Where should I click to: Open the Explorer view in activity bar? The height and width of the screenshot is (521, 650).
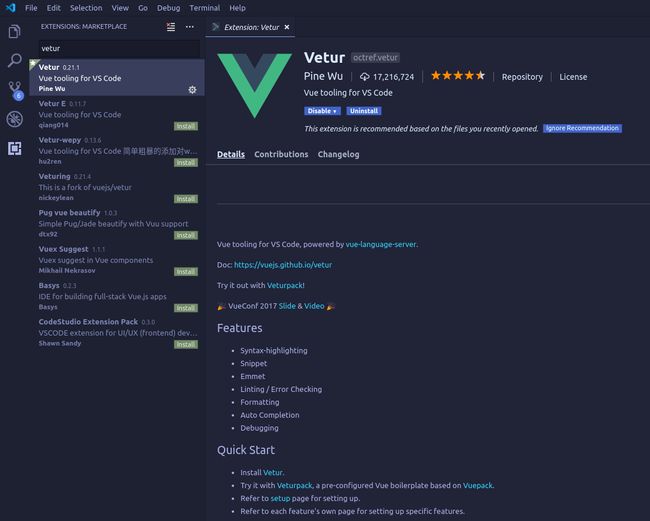point(15,32)
